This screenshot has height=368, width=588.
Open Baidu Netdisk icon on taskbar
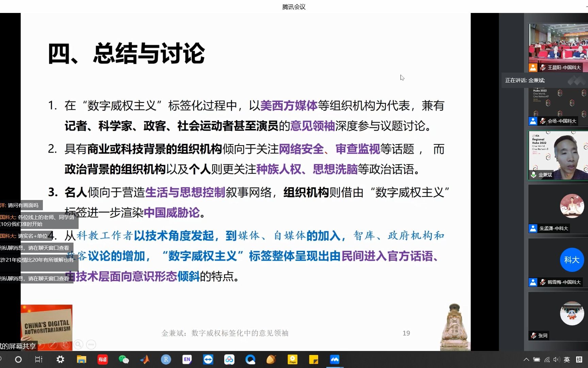(229, 359)
